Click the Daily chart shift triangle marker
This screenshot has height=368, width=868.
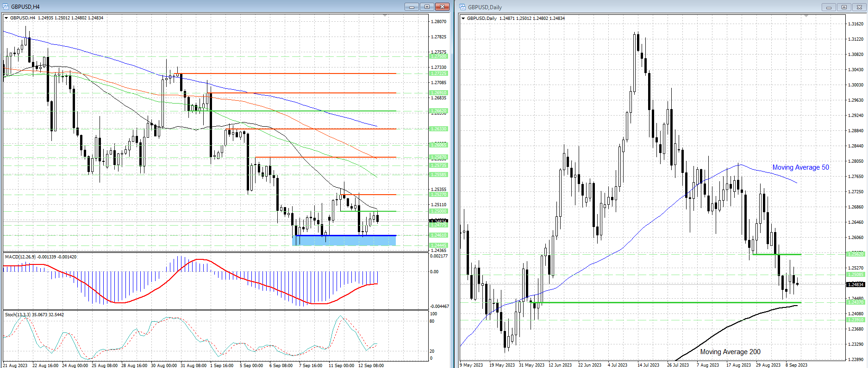point(806,16)
